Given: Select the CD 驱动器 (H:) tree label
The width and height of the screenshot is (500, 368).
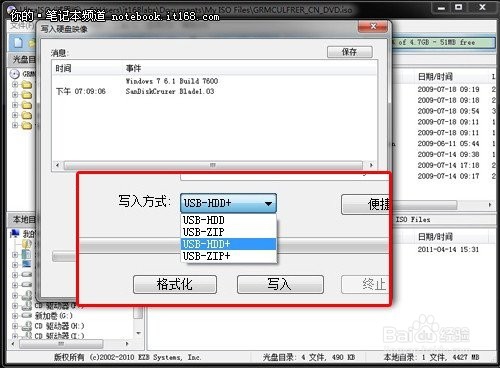Looking at the screenshot, I should click(x=59, y=326).
